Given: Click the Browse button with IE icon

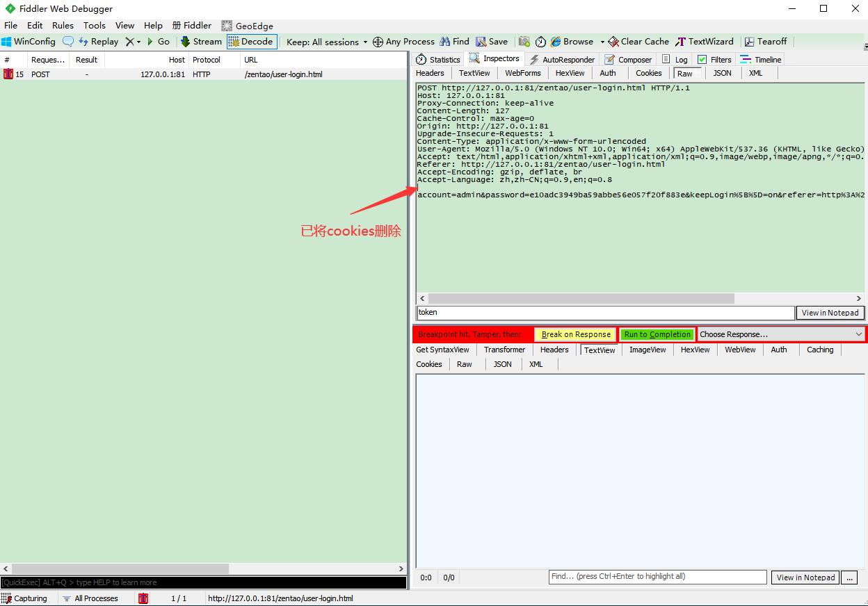Looking at the screenshot, I should click(572, 42).
